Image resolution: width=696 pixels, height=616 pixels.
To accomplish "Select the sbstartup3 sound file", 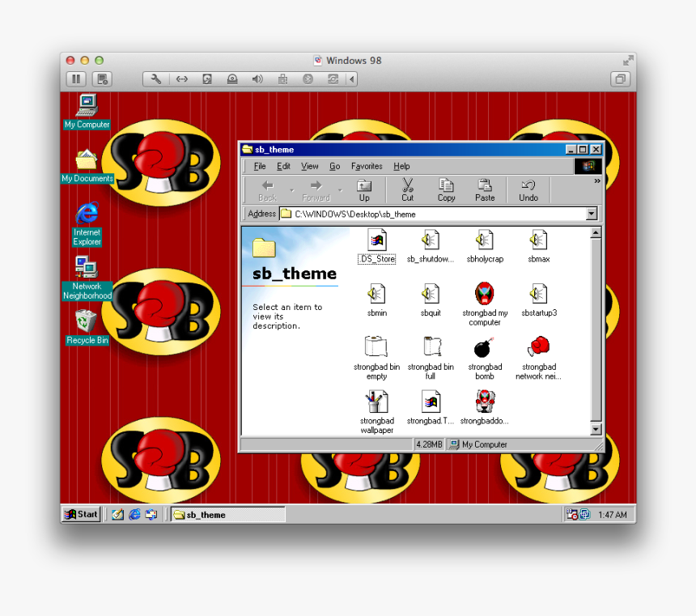I will [x=538, y=300].
